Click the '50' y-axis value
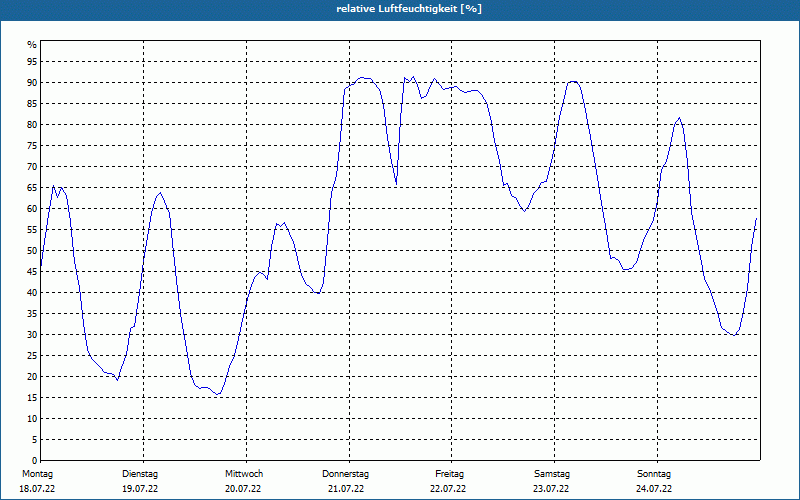 [x=32, y=251]
